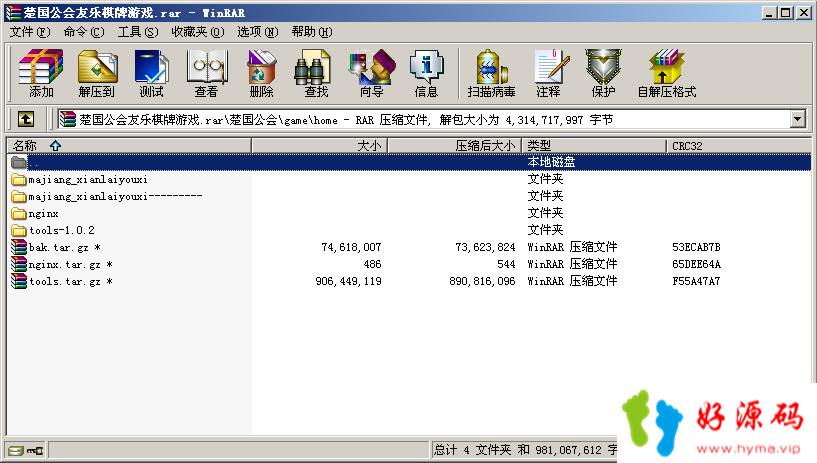This screenshot has width=817, height=463.
Task: Open the 帮助(H) menu
Action: 312,32
